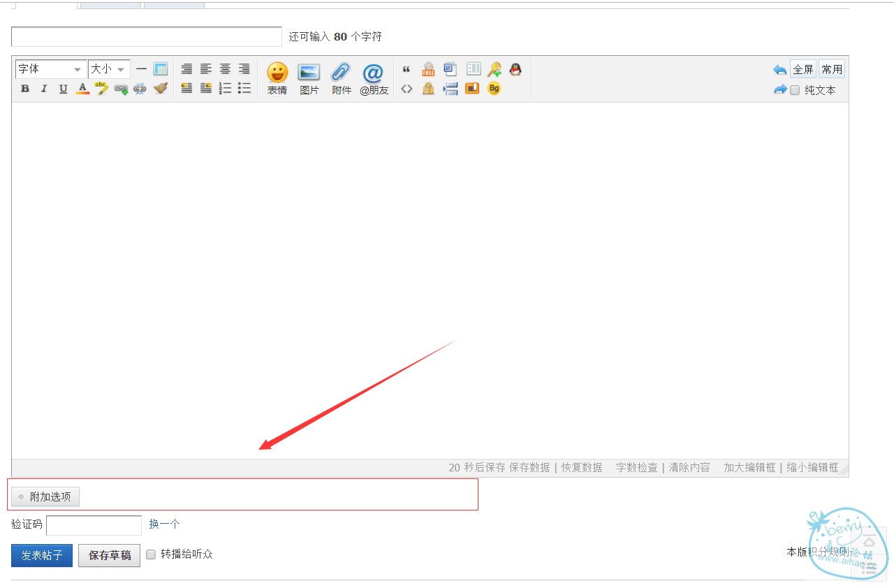Click the 发表帖子 post button
894x588 pixels.
click(42, 556)
